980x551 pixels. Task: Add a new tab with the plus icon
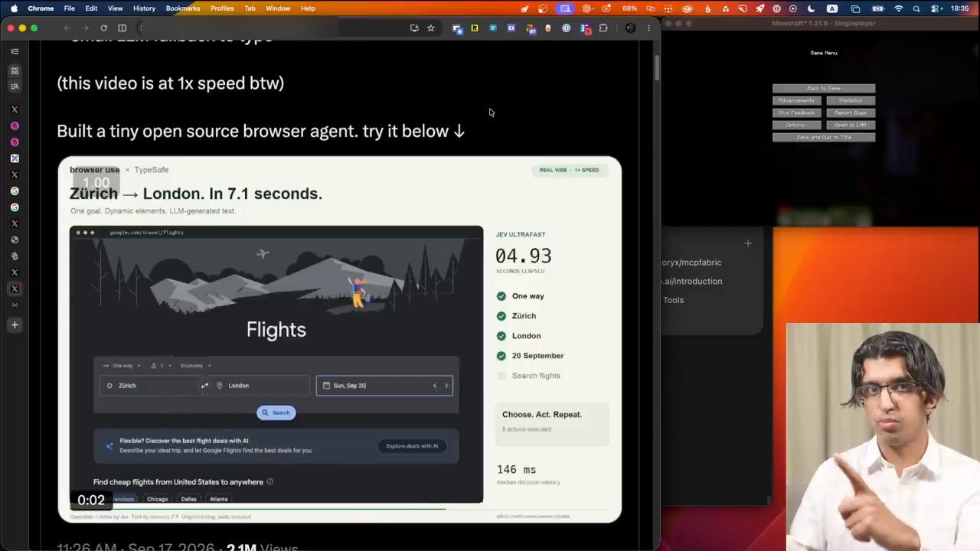click(15, 325)
